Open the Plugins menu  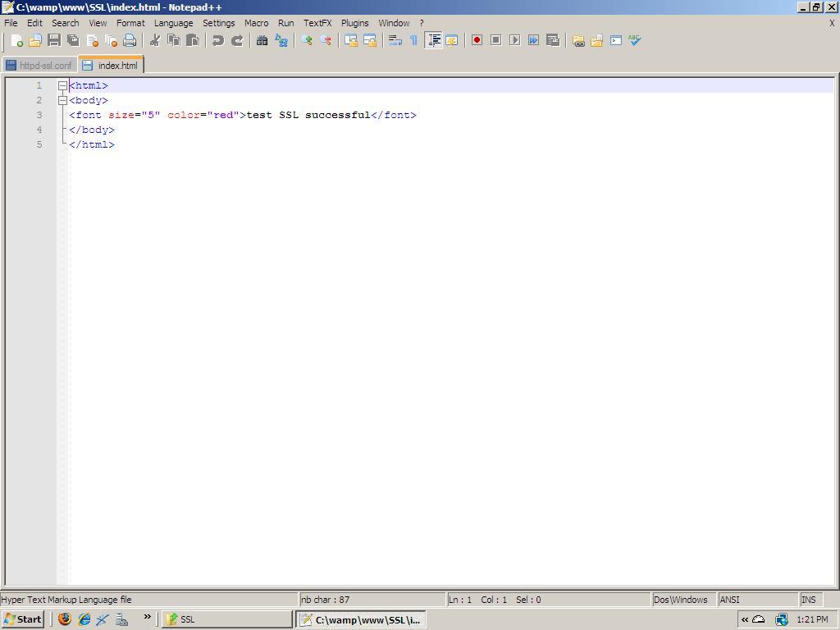point(354,23)
